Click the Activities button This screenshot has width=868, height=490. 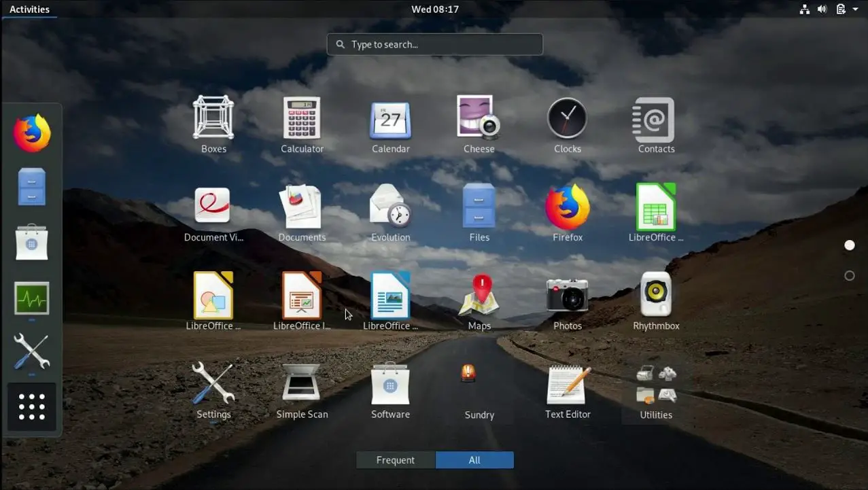[x=29, y=10]
